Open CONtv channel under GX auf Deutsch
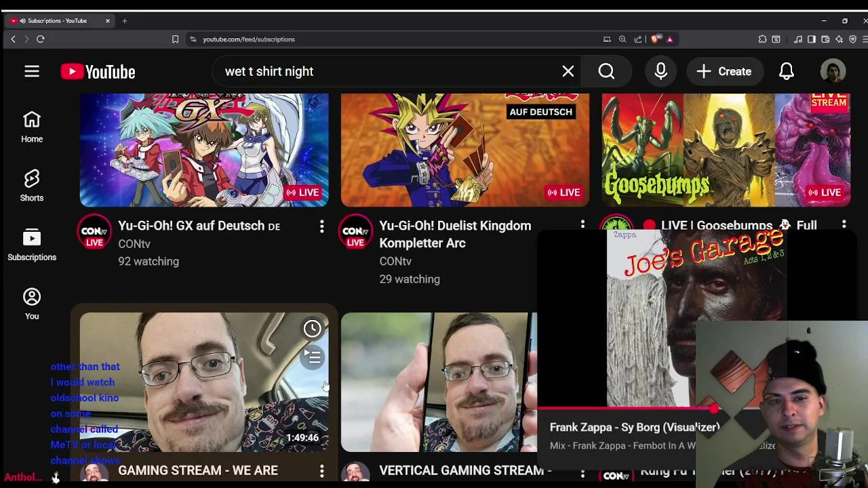The height and width of the screenshot is (488, 868). coord(134,244)
